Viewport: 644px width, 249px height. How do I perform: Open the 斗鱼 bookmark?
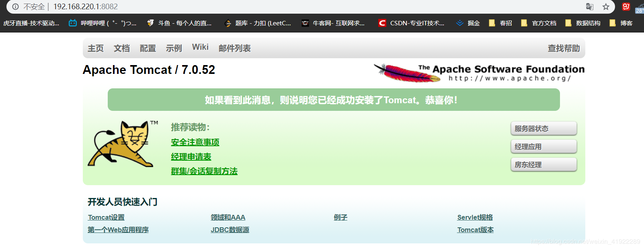(x=179, y=23)
